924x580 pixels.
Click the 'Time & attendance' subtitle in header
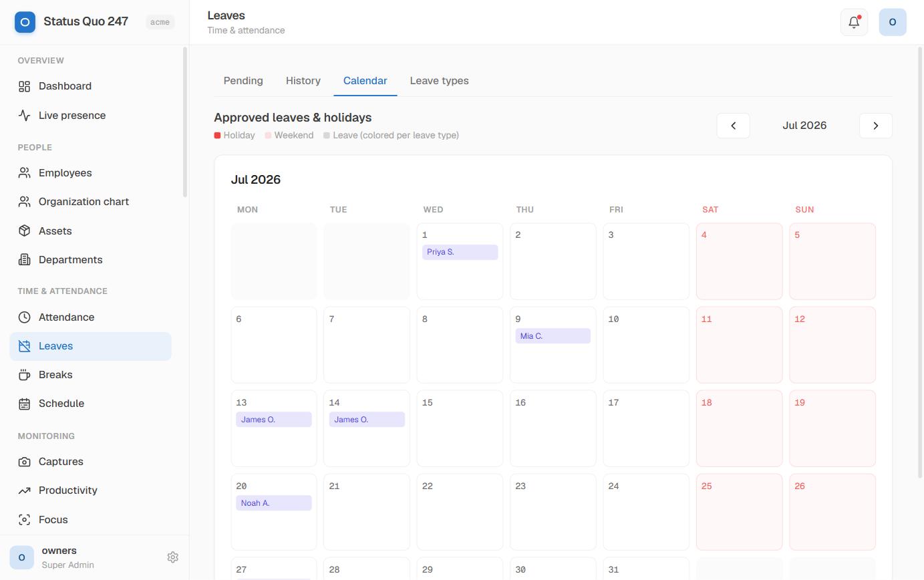(x=246, y=30)
